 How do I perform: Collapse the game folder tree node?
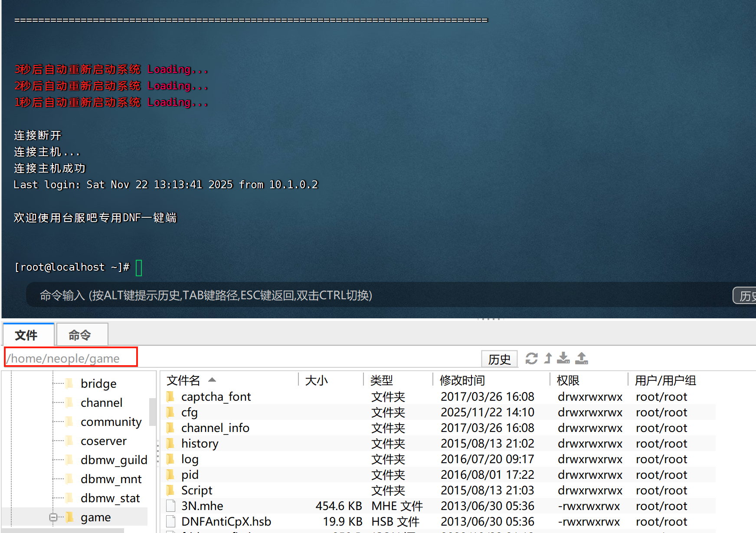click(53, 517)
